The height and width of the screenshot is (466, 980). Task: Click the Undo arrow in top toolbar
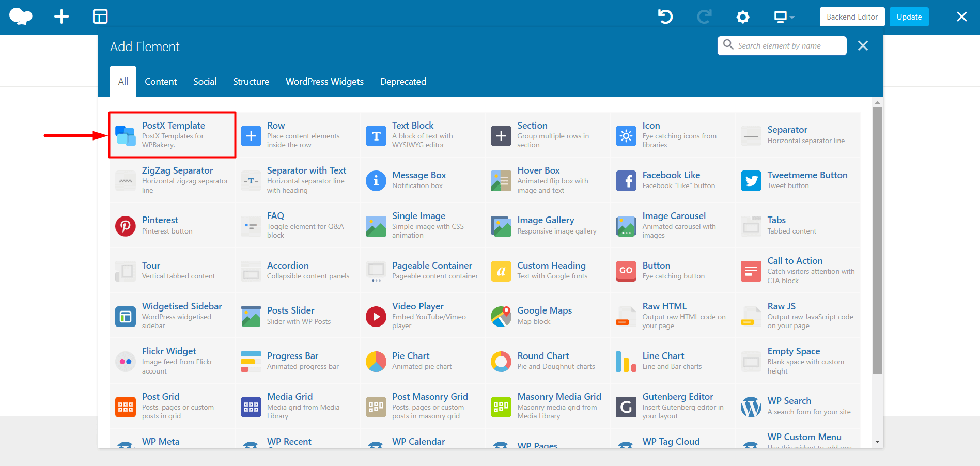(x=665, y=17)
